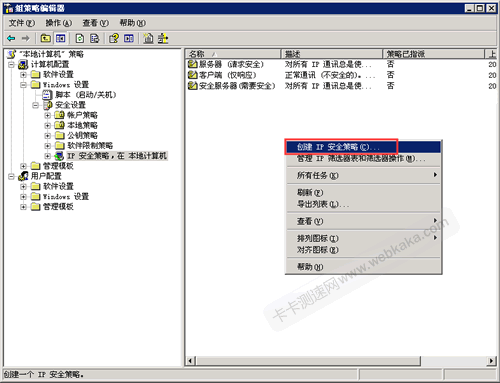The width and height of the screenshot is (500, 383).
Task: Select the 软件限制策略 tree item
Action: [x=90, y=146]
